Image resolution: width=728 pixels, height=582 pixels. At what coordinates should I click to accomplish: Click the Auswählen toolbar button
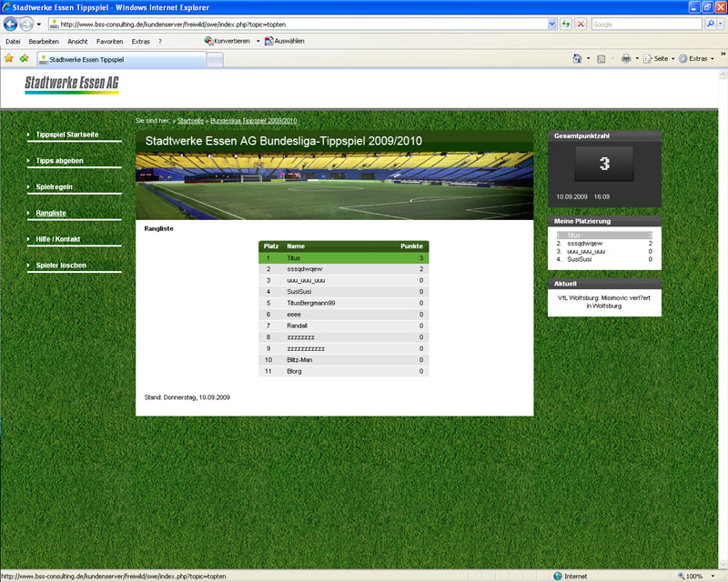(x=285, y=41)
